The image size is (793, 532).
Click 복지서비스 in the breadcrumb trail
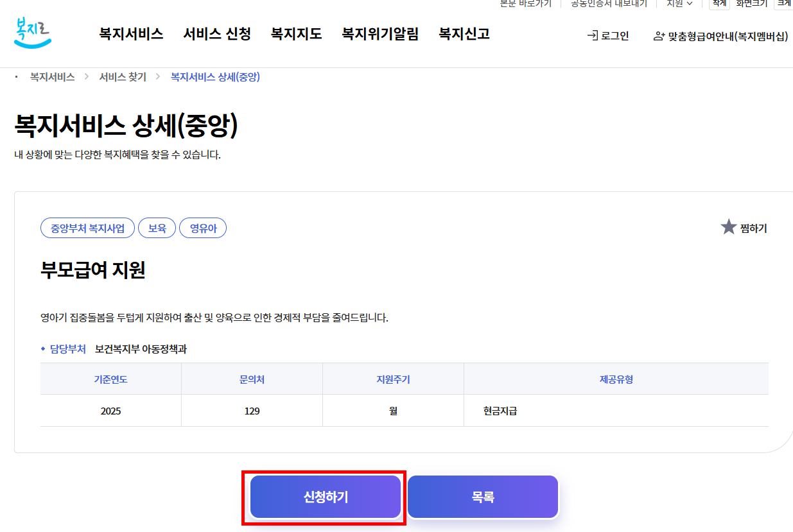pos(54,76)
